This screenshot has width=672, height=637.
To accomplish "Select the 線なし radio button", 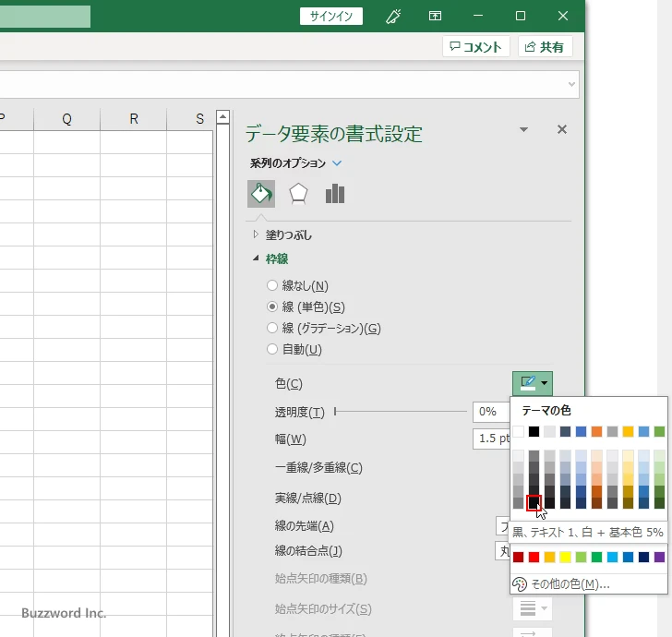I will point(272,286).
